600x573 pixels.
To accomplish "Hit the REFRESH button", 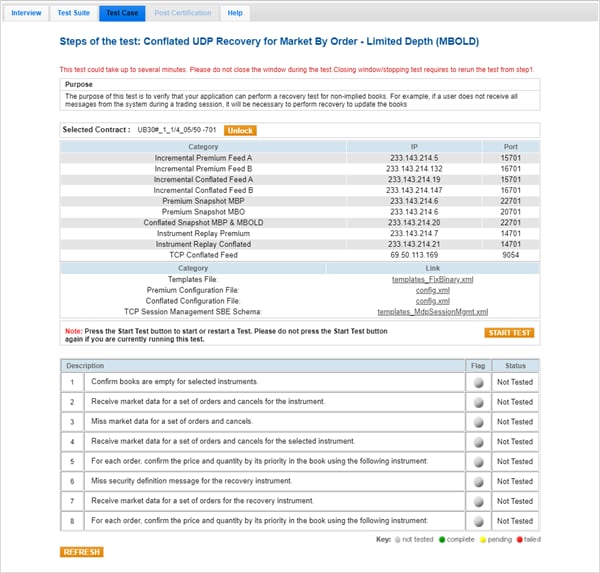I will click(x=81, y=552).
